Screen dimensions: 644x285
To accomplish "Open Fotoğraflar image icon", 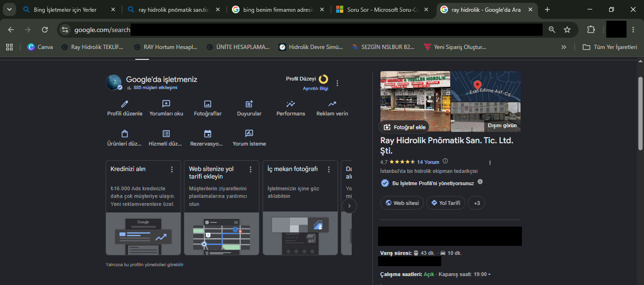I will [x=207, y=104].
